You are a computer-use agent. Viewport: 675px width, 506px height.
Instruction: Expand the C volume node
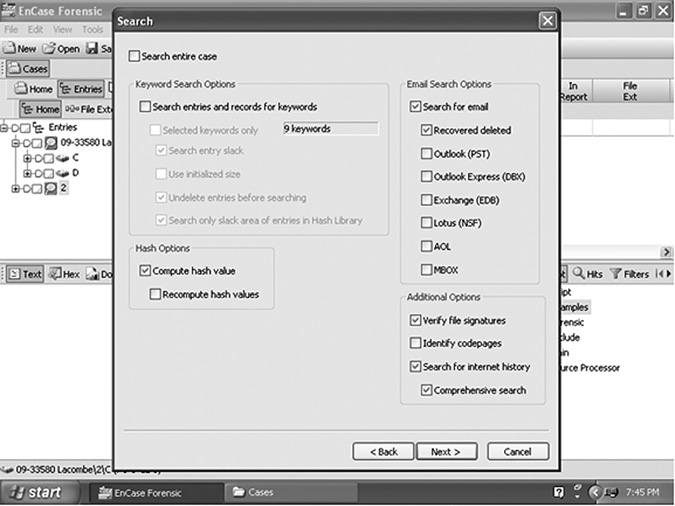tap(27, 158)
